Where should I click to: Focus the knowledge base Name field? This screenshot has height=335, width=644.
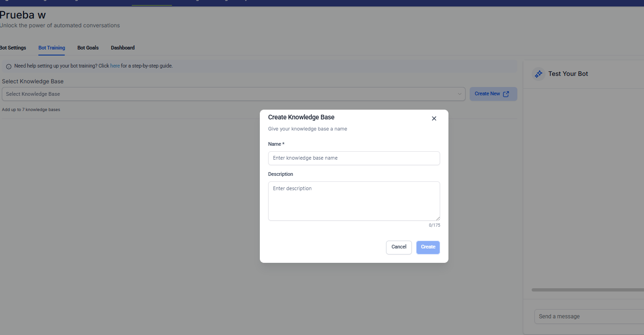pos(354,158)
